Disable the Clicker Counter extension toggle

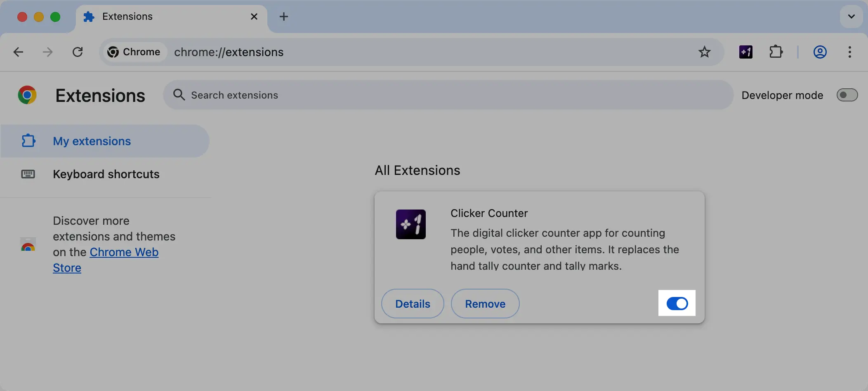677,304
